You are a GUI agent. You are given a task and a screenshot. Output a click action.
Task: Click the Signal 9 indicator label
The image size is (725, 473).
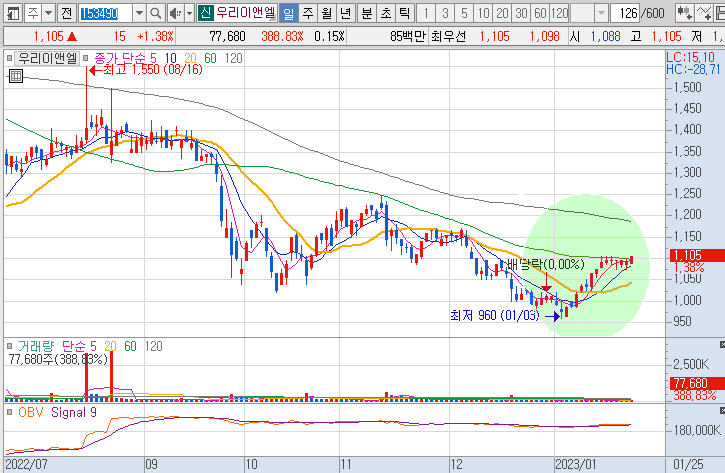[74, 412]
